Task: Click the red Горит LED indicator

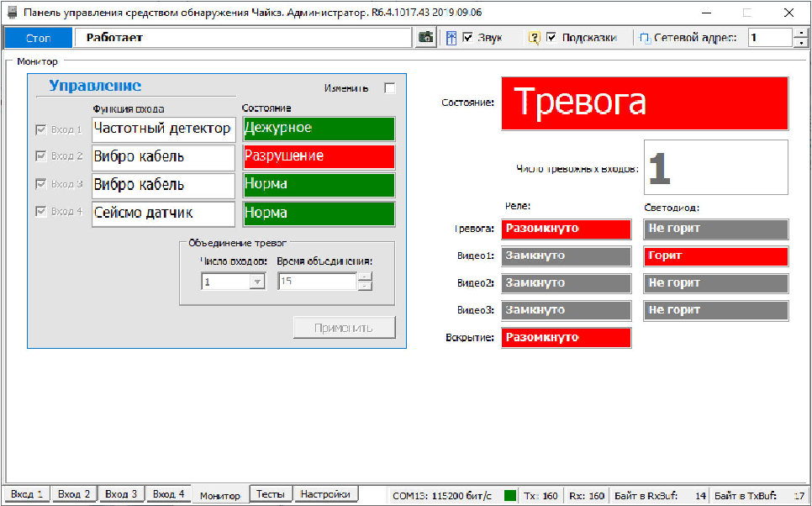Action: (716, 256)
